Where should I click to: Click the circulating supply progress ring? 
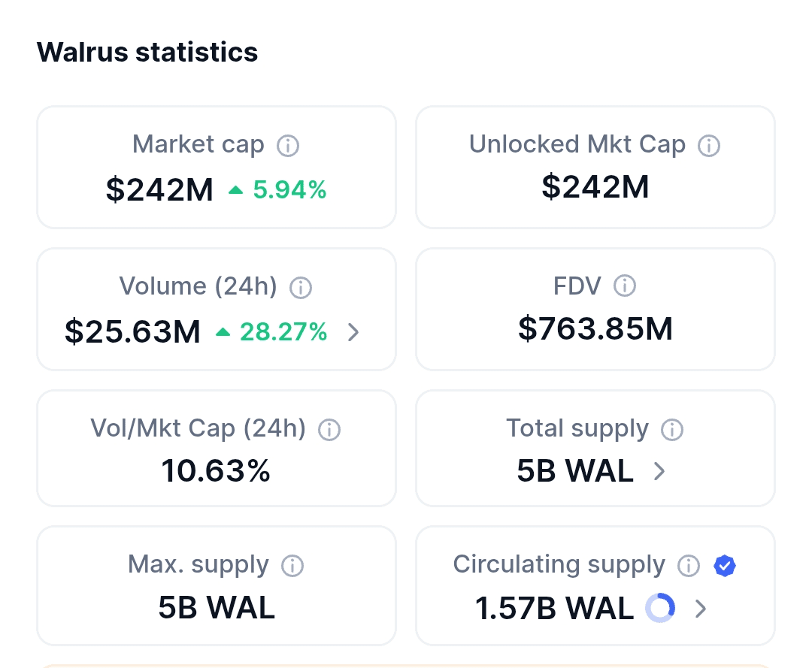pos(660,608)
